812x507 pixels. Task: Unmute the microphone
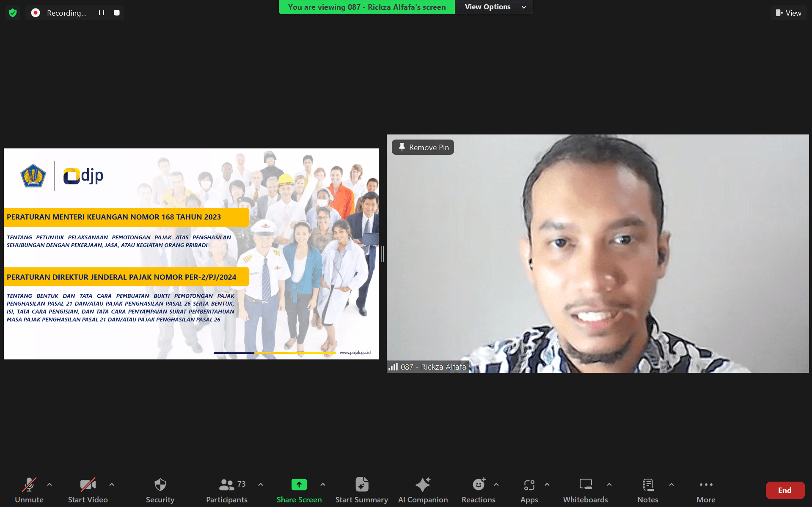(29, 491)
